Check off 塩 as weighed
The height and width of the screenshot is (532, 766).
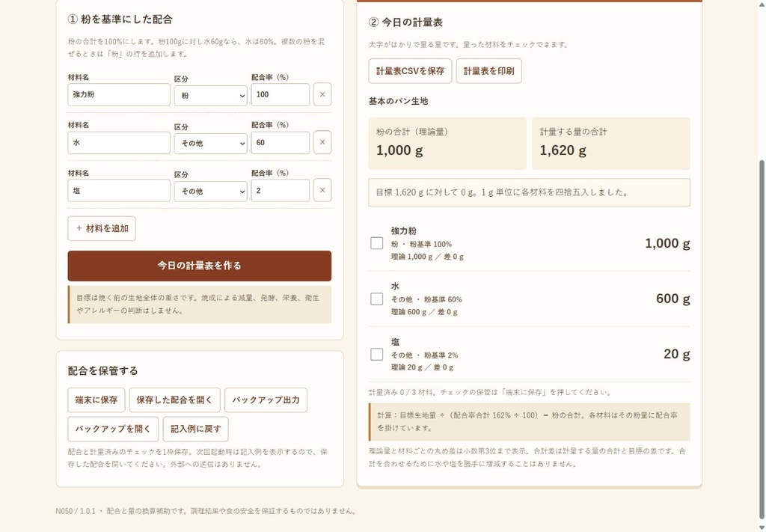pos(377,354)
